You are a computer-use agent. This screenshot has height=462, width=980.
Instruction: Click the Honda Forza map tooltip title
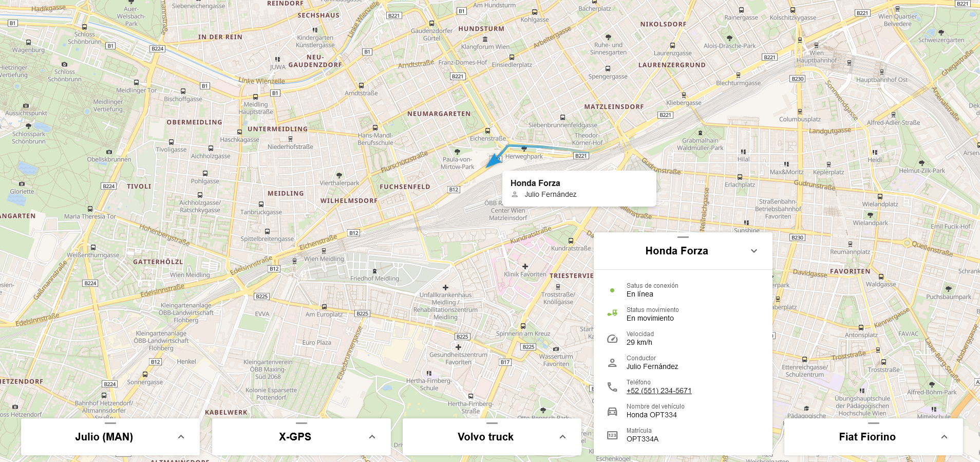click(535, 183)
